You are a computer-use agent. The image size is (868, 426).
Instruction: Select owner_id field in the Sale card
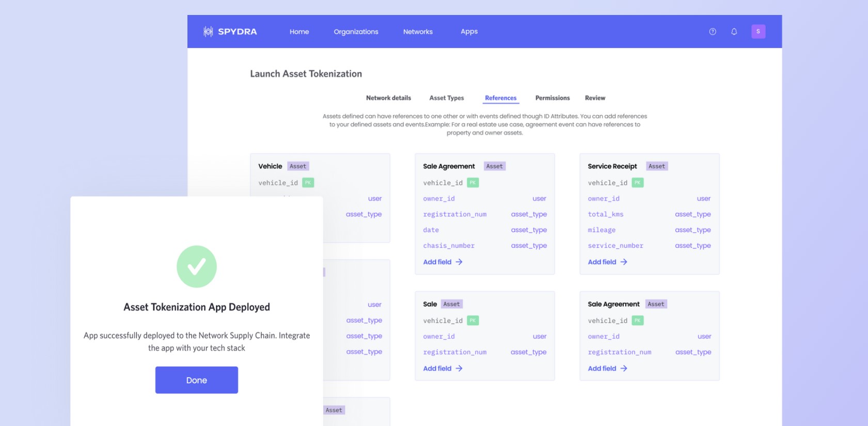[x=439, y=337]
